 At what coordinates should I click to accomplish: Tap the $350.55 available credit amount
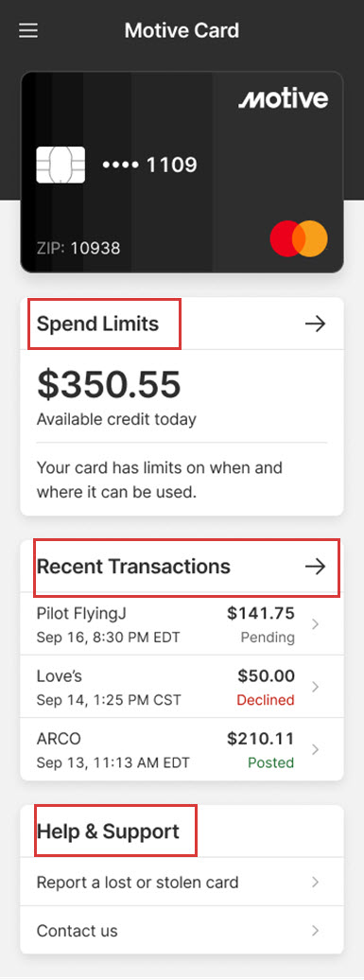pos(109,384)
